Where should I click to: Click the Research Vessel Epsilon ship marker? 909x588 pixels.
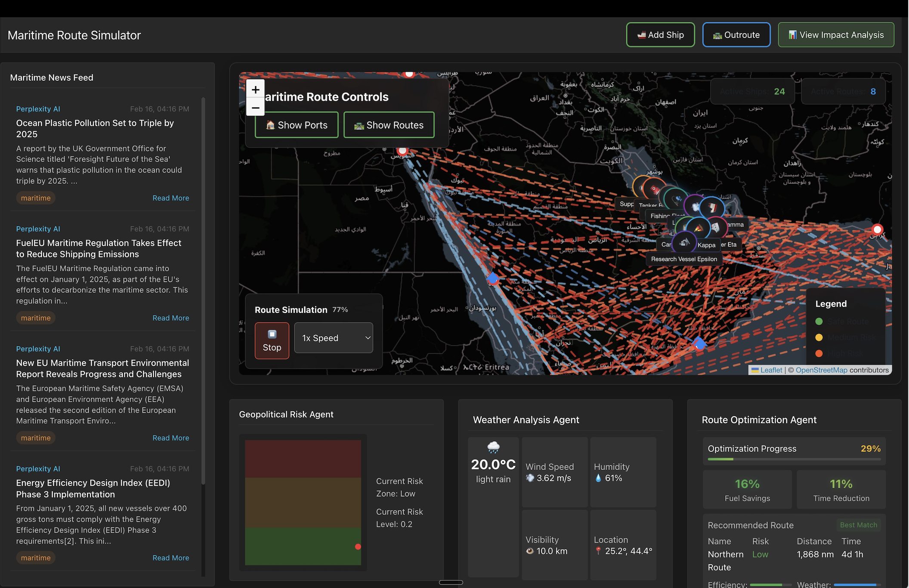point(684,243)
